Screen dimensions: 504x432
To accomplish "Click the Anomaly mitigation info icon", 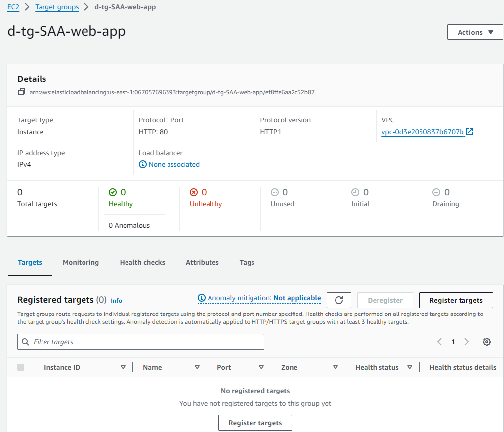I will click(202, 298).
